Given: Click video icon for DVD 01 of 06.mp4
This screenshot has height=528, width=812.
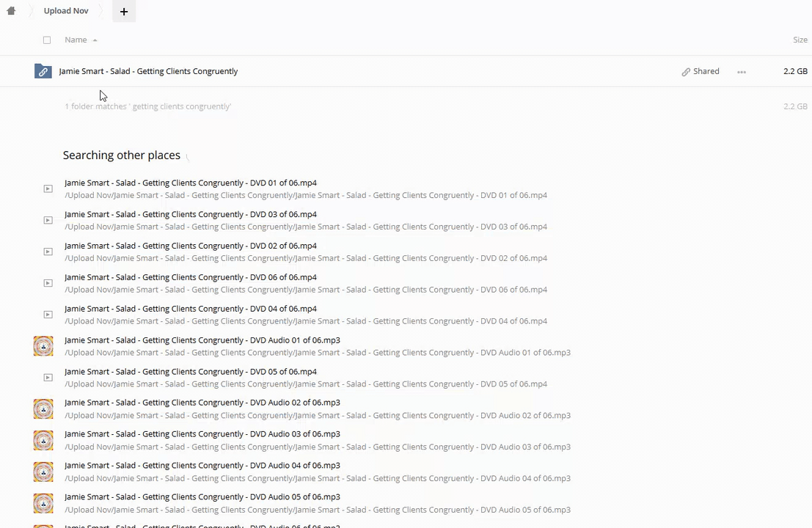Looking at the screenshot, I should pyautogui.click(x=48, y=189).
